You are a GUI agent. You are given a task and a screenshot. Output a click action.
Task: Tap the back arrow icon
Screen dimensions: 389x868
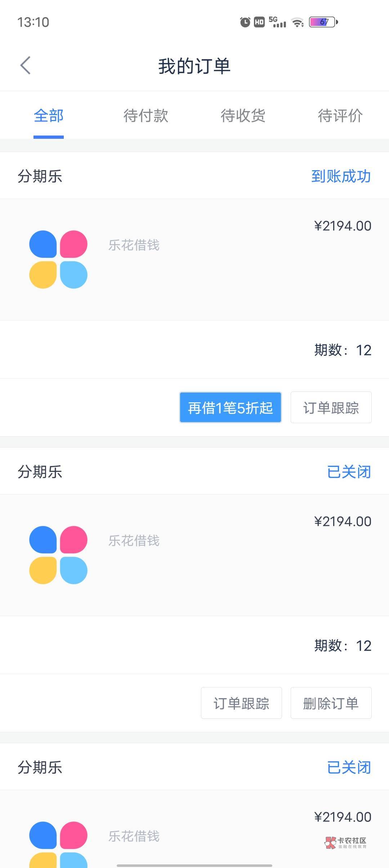(26, 66)
